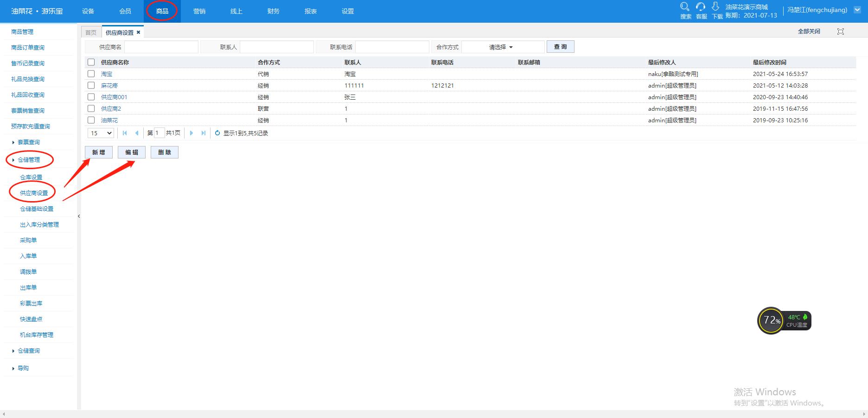The width and height of the screenshot is (868, 418).
Task: Open the CPU temperature widget
Action: [x=785, y=320]
